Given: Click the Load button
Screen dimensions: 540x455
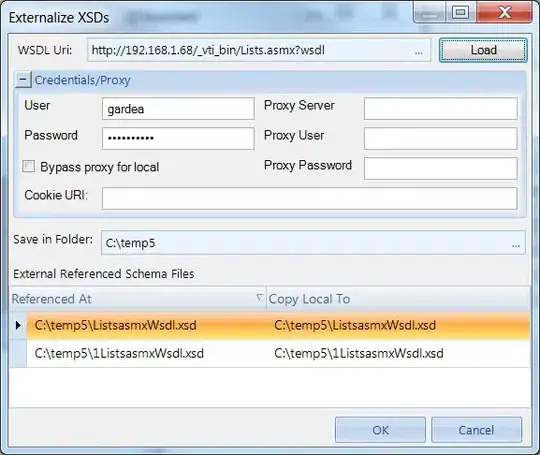Looking at the screenshot, I should click(483, 50).
